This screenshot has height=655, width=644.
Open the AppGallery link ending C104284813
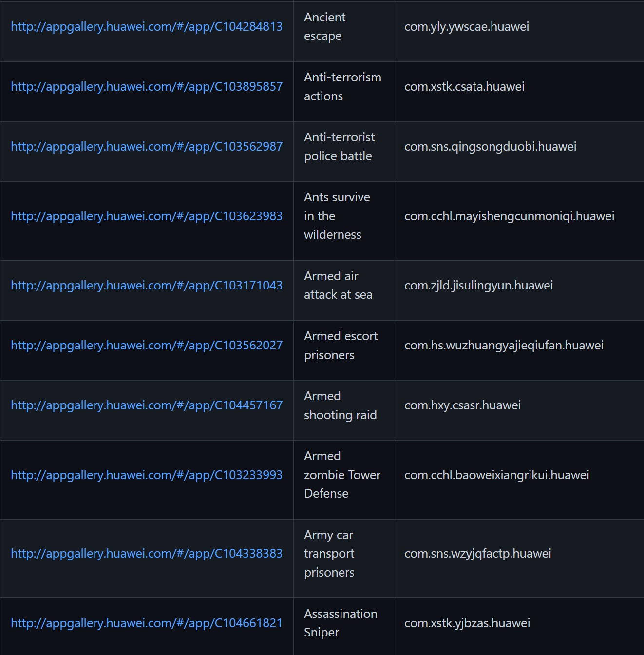pos(147,27)
